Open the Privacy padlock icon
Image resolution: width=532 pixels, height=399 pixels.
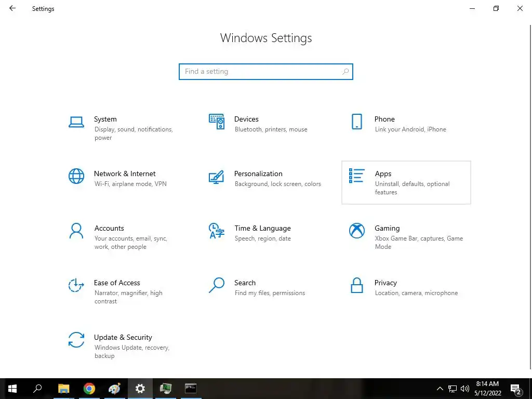[356, 285]
